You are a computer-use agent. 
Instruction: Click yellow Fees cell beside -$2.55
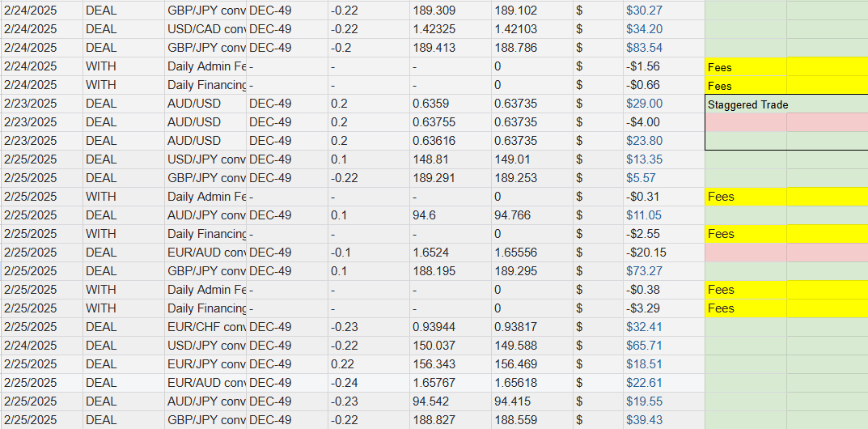point(744,234)
